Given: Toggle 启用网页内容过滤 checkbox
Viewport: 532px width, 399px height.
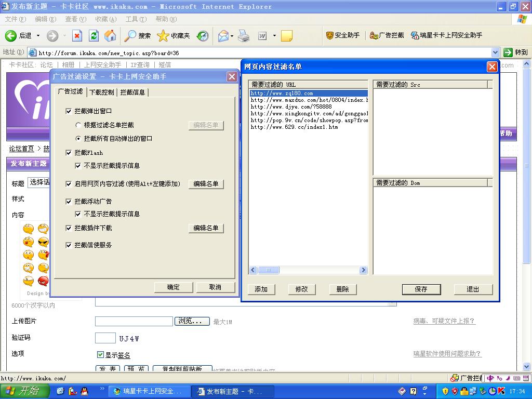Looking at the screenshot, I should pos(69,184).
